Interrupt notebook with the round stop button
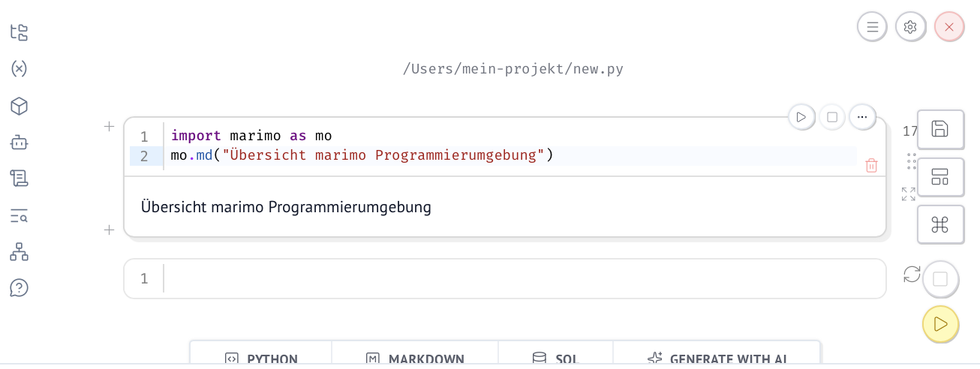This screenshot has height=369, width=980. point(940,279)
